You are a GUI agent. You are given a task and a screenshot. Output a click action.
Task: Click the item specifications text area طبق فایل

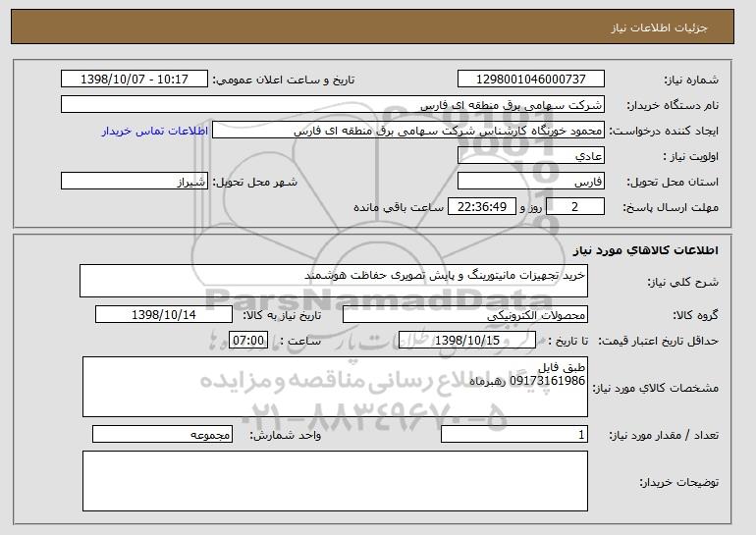[x=335, y=387]
